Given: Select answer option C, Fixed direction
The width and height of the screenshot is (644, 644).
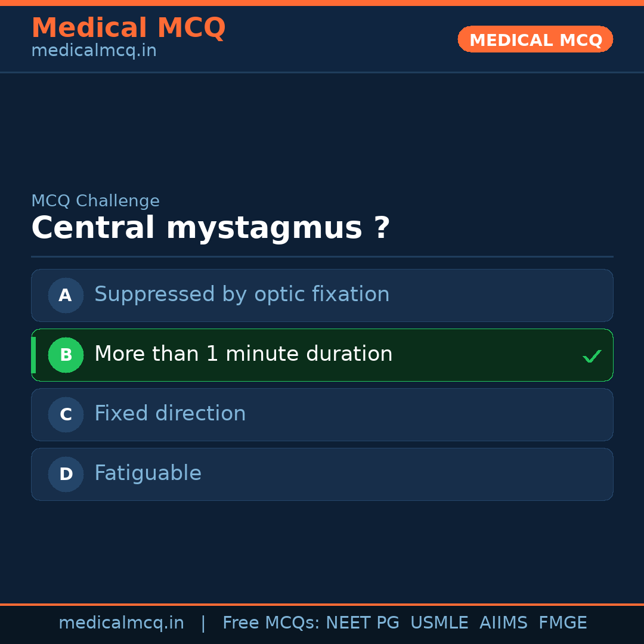Looking at the screenshot, I should click(x=322, y=414).
